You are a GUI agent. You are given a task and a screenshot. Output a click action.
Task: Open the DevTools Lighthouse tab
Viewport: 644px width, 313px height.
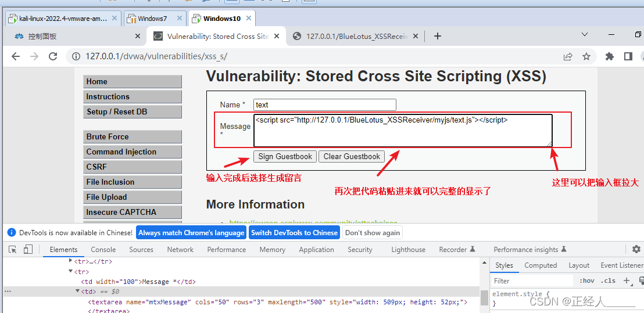click(408, 250)
